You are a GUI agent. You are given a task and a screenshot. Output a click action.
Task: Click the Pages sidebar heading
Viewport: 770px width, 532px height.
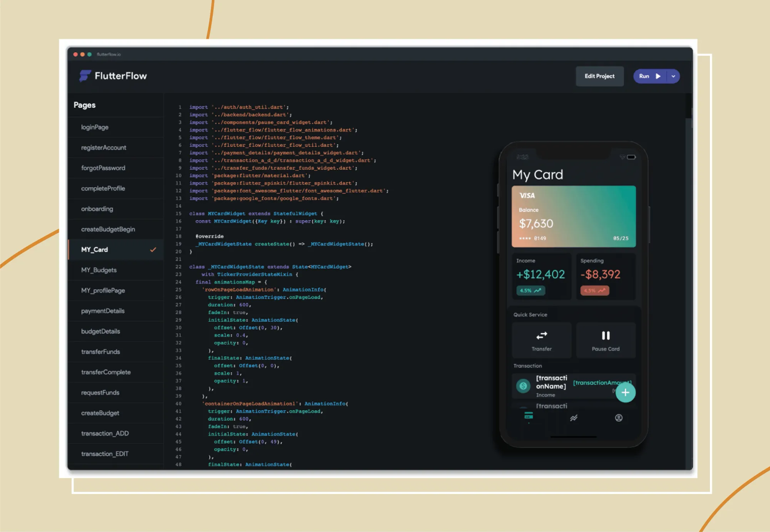tap(84, 105)
